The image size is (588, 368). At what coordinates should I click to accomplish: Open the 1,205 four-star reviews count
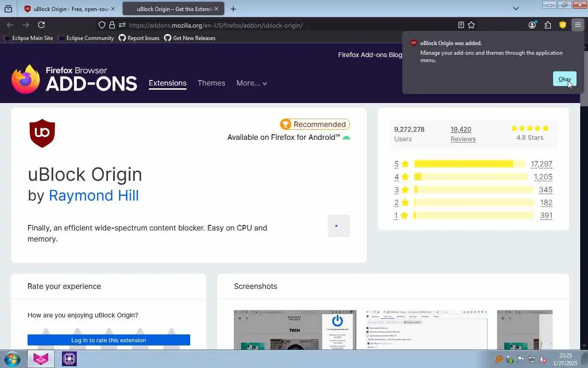point(543,177)
